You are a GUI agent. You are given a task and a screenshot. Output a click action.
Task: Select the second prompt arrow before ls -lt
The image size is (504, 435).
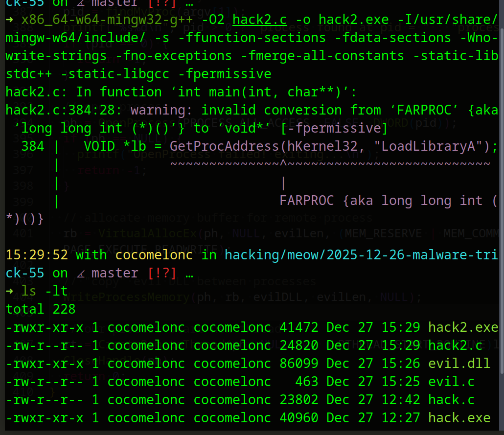pos(10,291)
